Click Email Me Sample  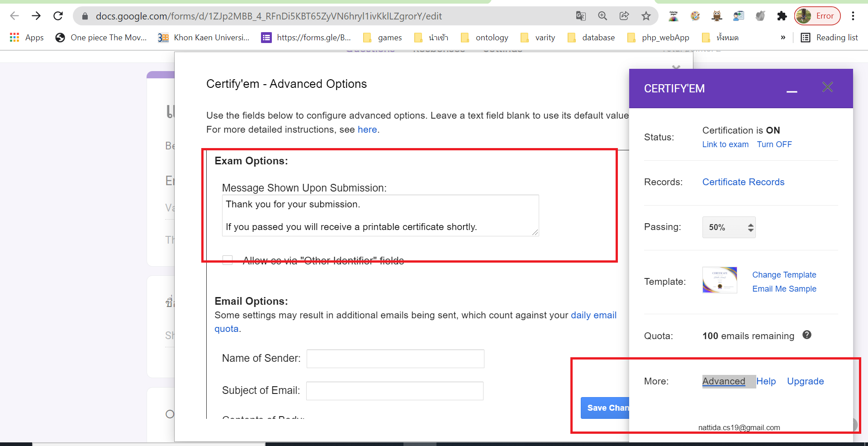pyautogui.click(x=784, y=289)
